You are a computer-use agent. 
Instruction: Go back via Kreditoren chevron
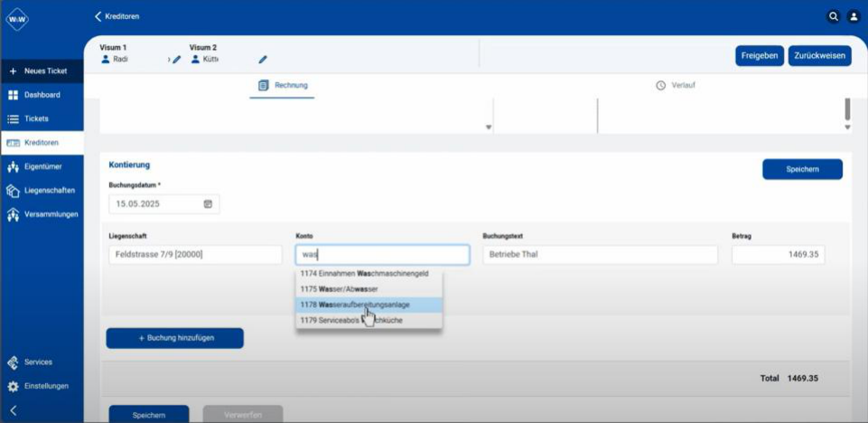pos(98,16)
